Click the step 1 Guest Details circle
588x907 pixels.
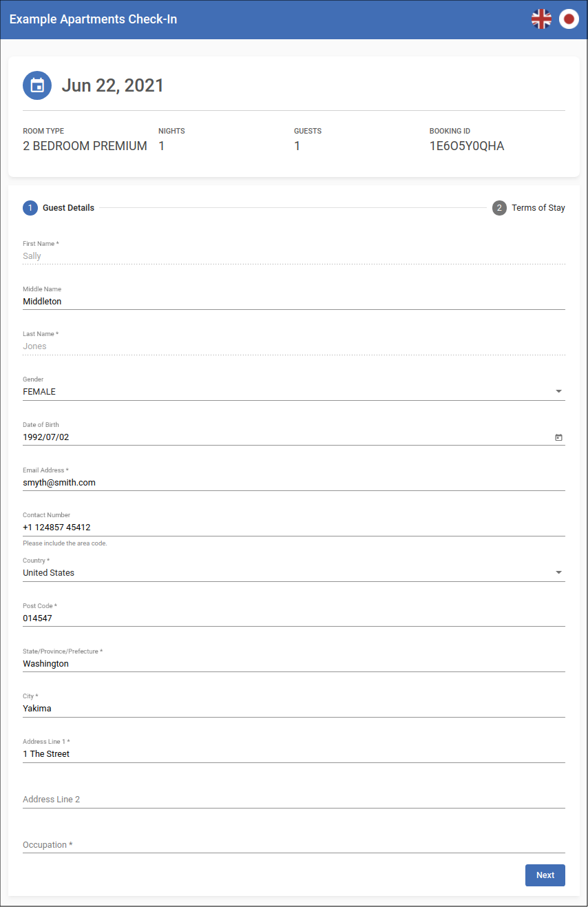pos(30,208)
